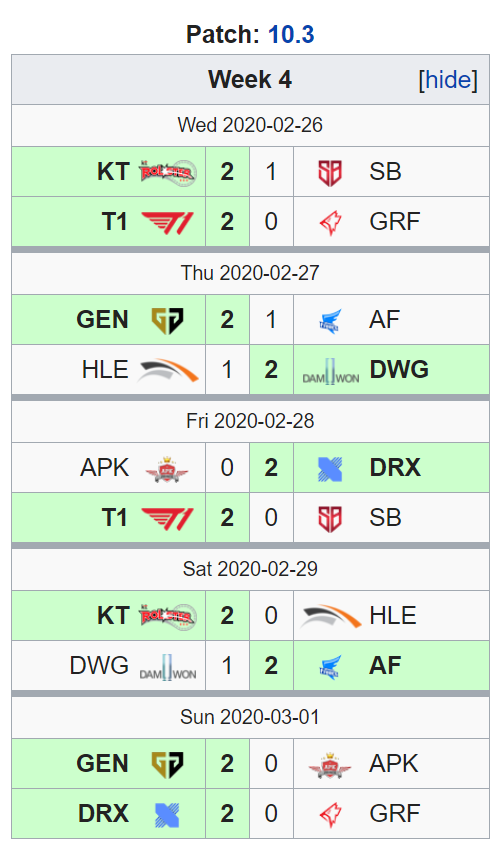Hide the Week 4 table
Image resolution: width=502 pixels, height=848 pixels.
pos(448,80)
